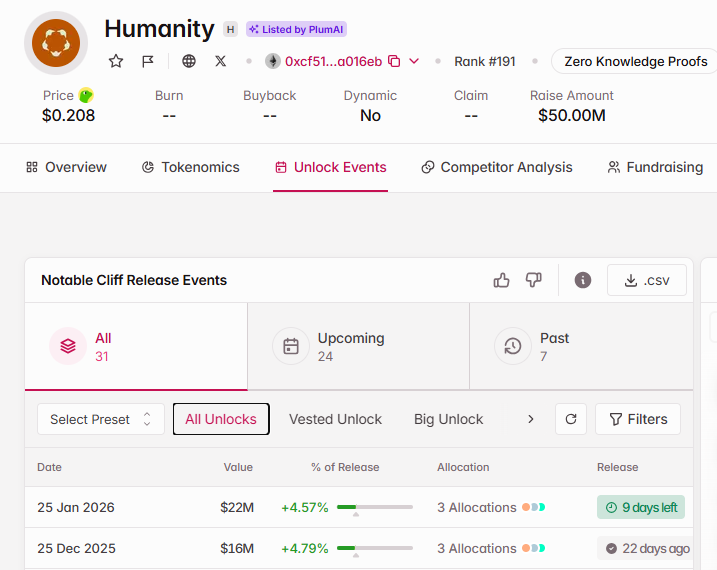Screen dimensions: 717x570
Task: Click the 9 days left badge
Action: [641, 507]
